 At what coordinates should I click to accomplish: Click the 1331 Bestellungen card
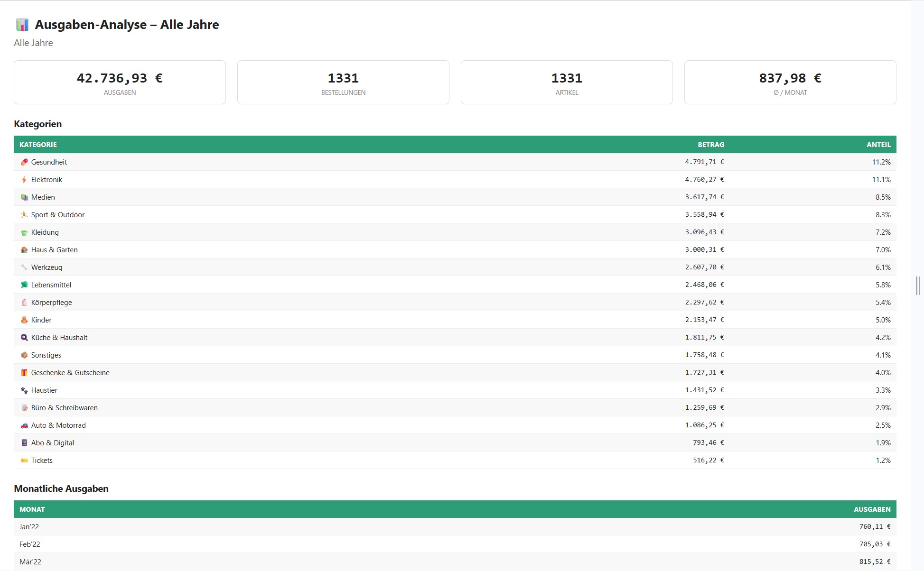point(343,82)
